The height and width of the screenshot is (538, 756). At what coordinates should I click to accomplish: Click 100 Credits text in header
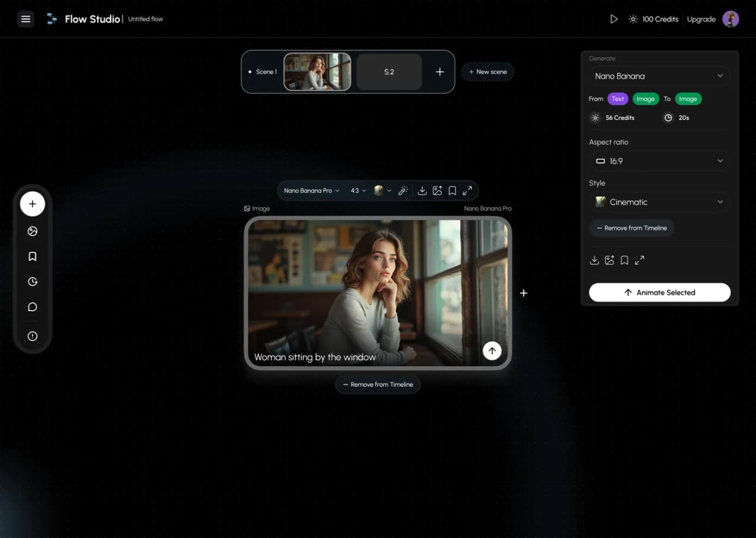pyautogui.click(x=660, y=19)
